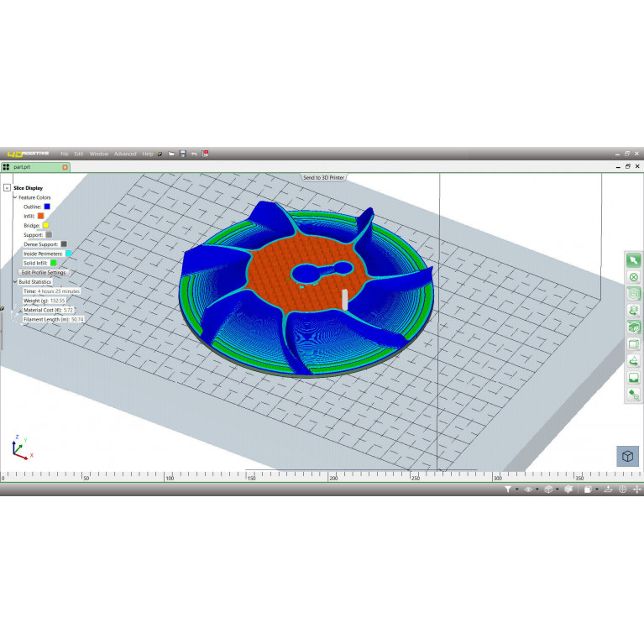Open the Advanced menu
Viewport: 644px width, 644px height.
click(x=124, y=154)
